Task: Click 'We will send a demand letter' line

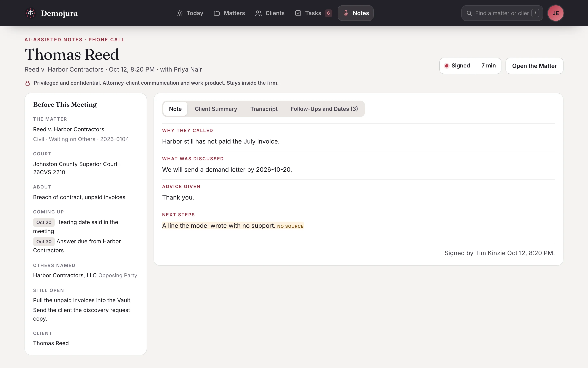Action: coord(227,170)
